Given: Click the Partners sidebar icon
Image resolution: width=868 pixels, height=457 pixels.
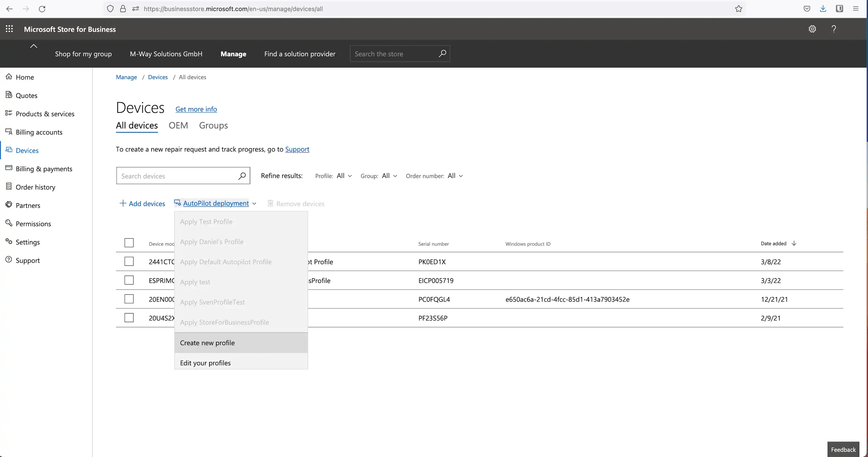Looking at the screenshot, I should click(x=9, y=205).
